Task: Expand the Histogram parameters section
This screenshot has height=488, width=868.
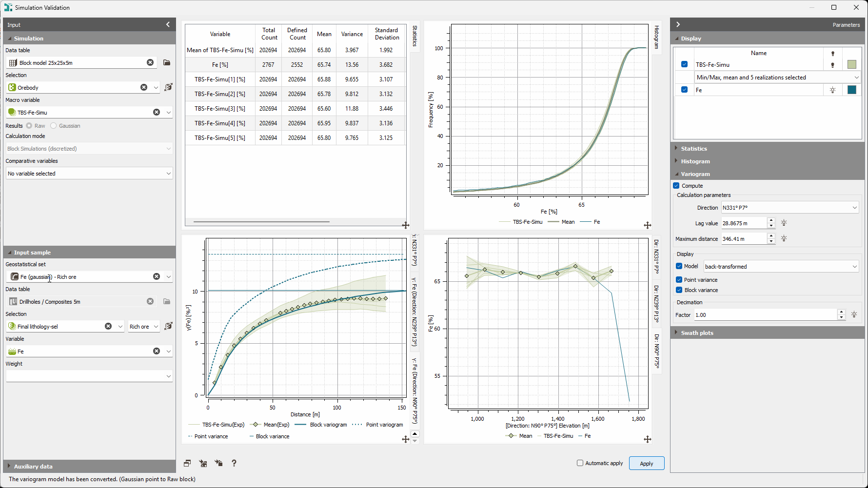Action: coord(768,161)
